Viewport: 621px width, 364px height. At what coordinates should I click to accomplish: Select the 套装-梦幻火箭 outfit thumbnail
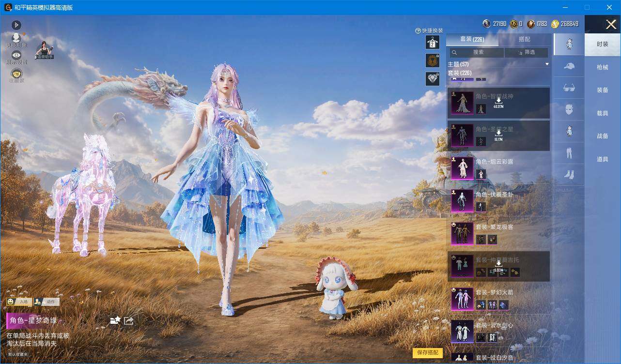pyautogui.click(x=462, y=299)
